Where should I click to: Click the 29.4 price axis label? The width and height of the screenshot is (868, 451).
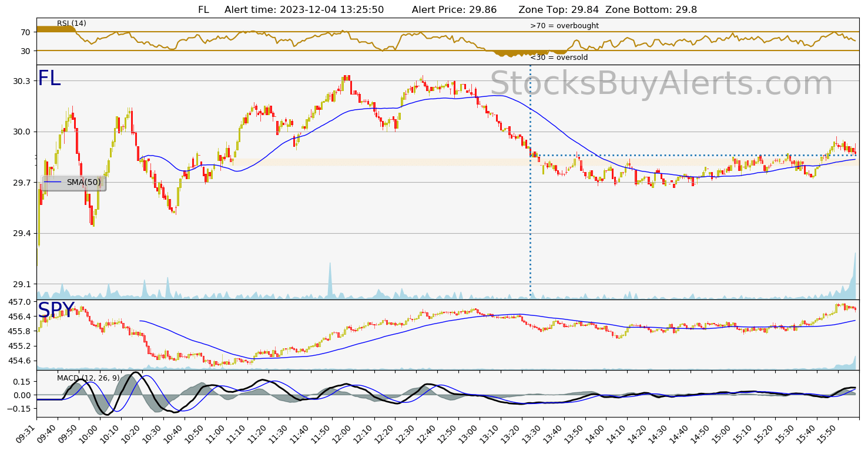[22, 234]
